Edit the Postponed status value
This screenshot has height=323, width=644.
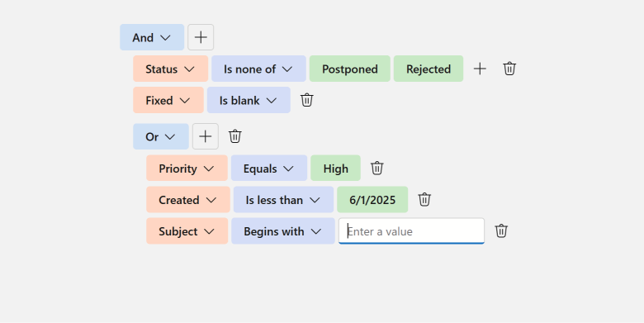coord(350,69)
